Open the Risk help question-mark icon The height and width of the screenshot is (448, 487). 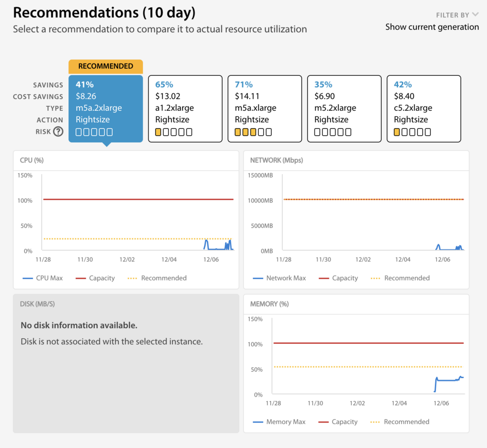click(x=58, y=132)
